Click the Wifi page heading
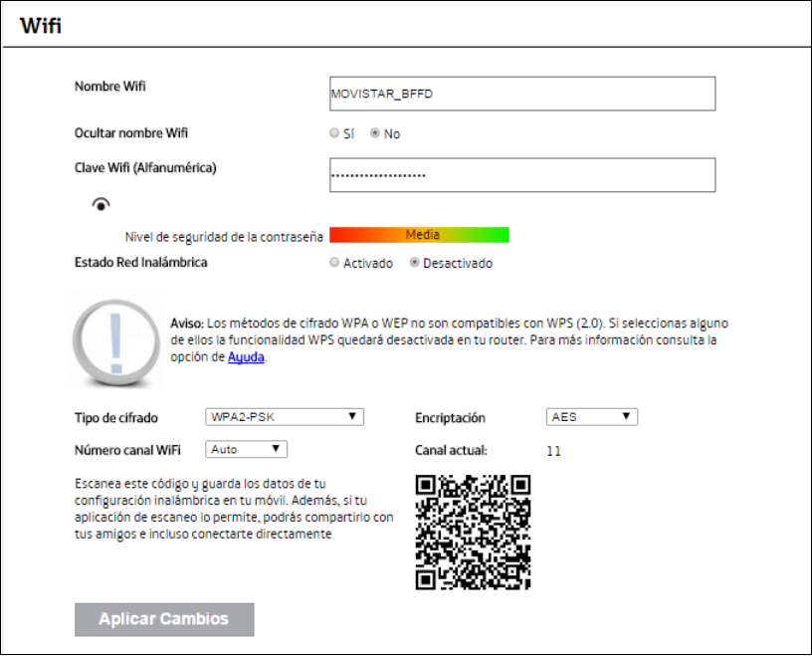Screen dimensions: 812x656 [x=41, y=26]
